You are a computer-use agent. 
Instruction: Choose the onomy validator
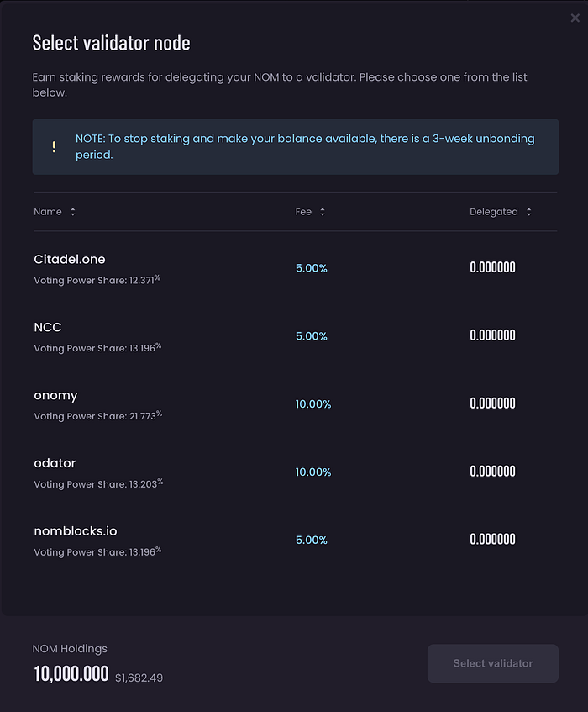click(x=55, y=395)
